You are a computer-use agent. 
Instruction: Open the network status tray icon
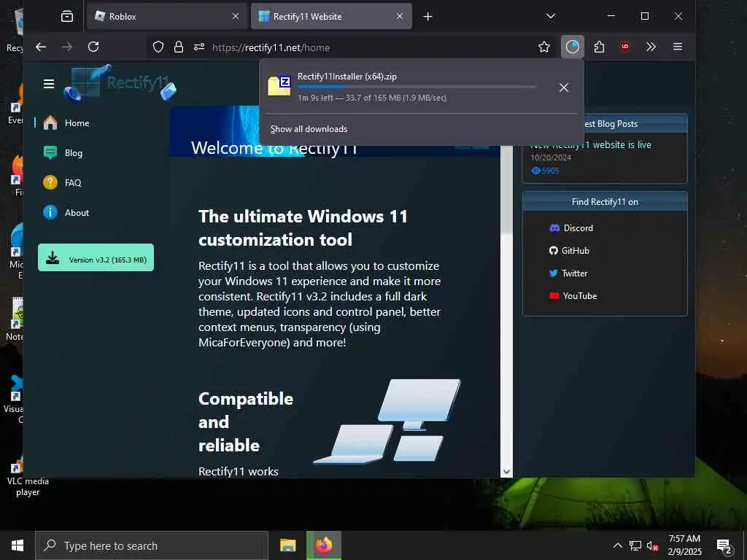[x=635, y=545]
